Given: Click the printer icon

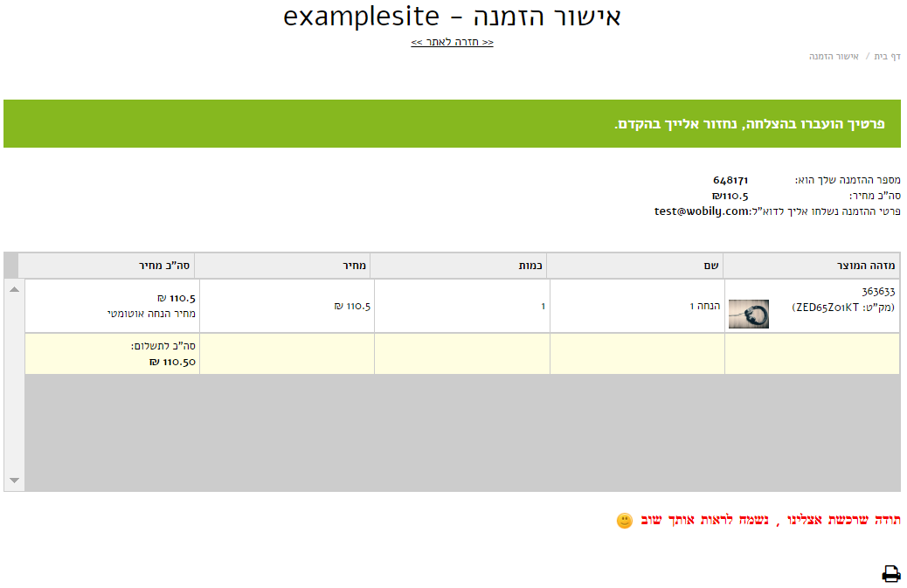Looking at the screenshot, I should [890, 573].
